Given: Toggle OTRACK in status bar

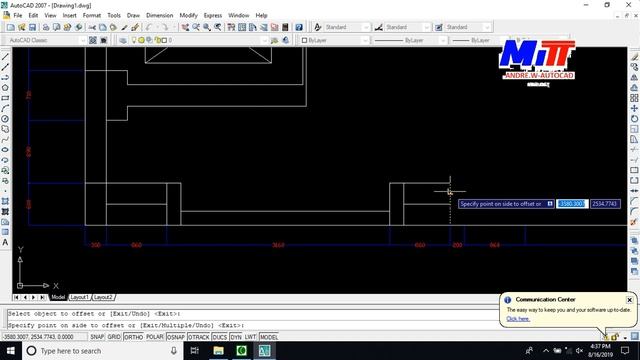Looking at the screenshot, I should [x=199, y=337].
